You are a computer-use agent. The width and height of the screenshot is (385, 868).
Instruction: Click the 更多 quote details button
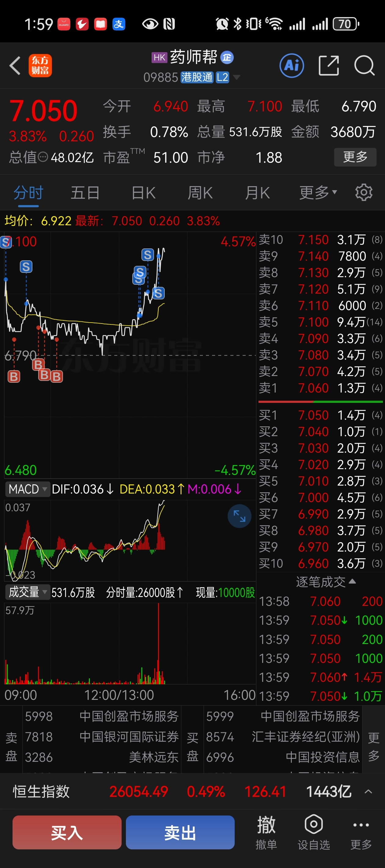(355, 157)
